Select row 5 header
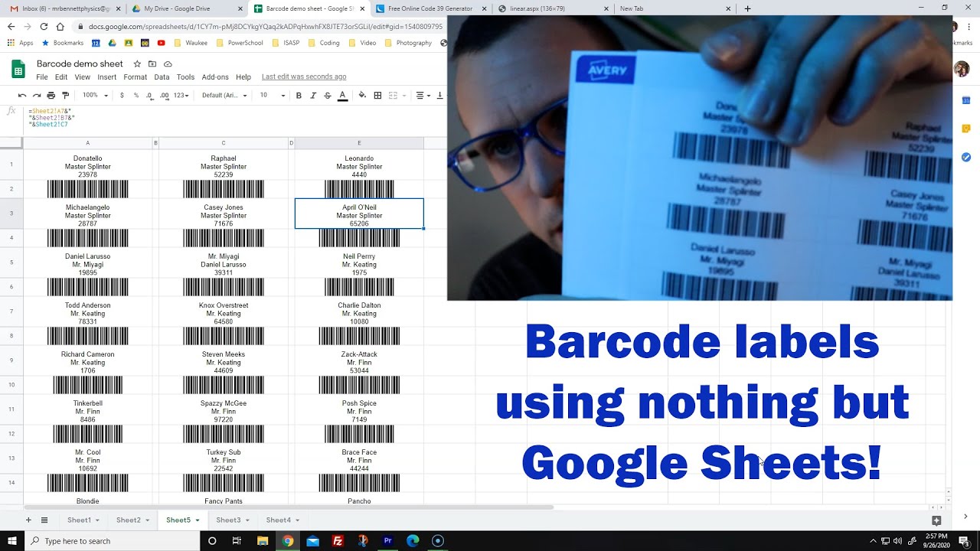Image resolution: width=980 pixels, height=551 pixels. [x=11, y=262]
